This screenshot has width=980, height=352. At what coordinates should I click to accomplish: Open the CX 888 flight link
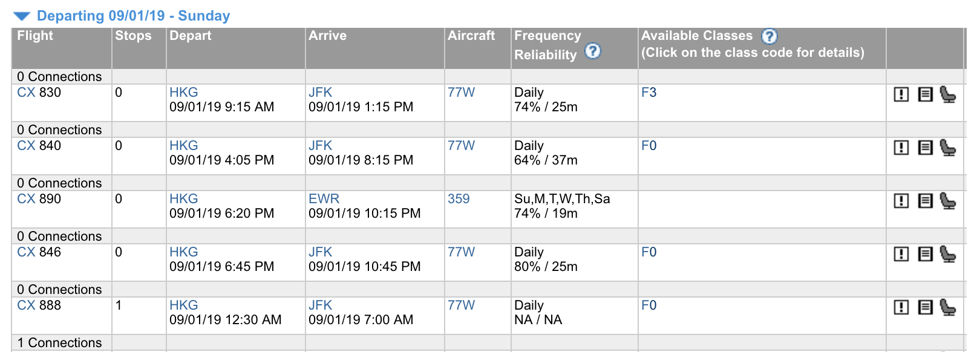[x=39, y=305]
